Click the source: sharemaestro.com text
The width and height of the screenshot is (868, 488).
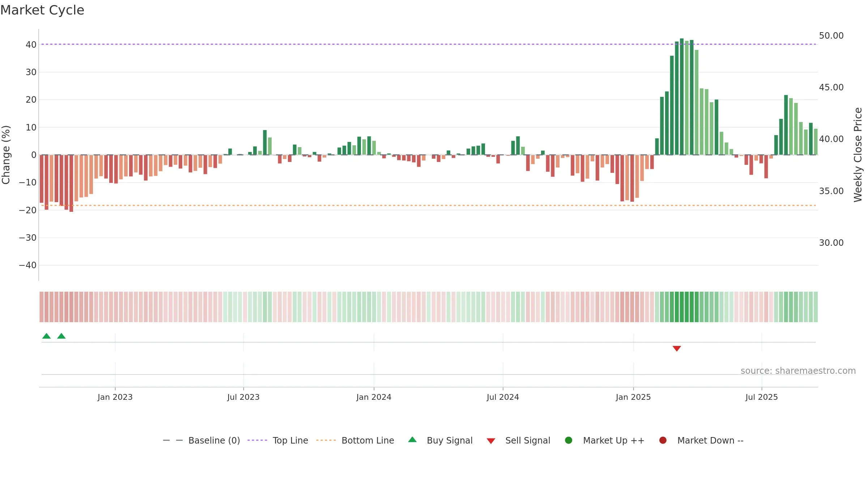tap(798, 371)
